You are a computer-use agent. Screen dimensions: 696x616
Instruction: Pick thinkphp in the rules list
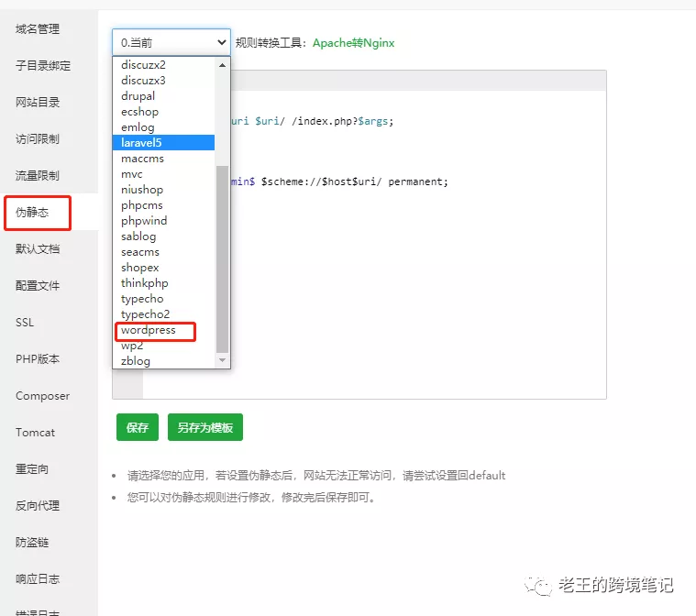point(145,283)
